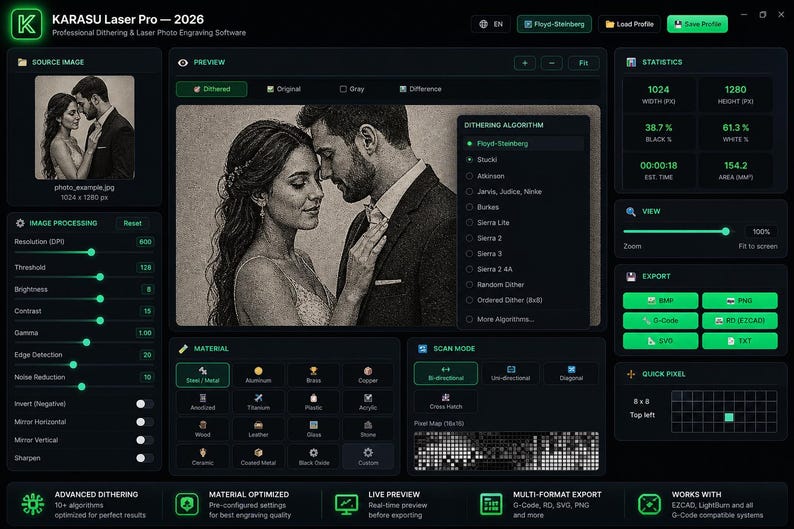Reset image processing settings
The width and height of the screenshot is (794, 529).
pos(132,223)
